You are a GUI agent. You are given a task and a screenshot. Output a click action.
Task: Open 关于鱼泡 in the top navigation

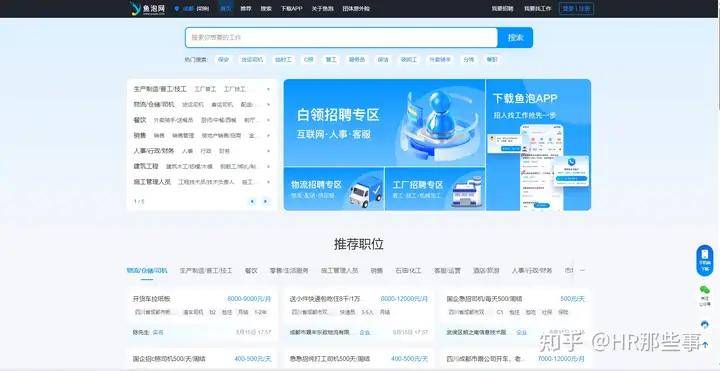[322, 8]
